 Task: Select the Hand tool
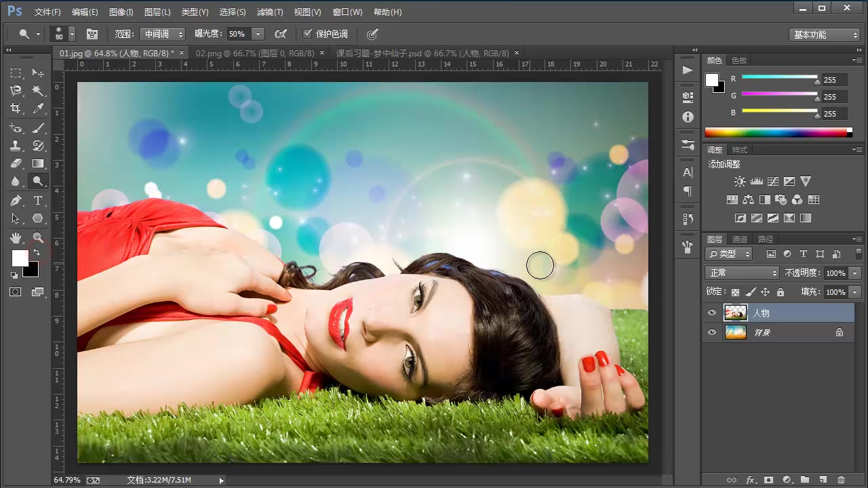coord(16,237)
